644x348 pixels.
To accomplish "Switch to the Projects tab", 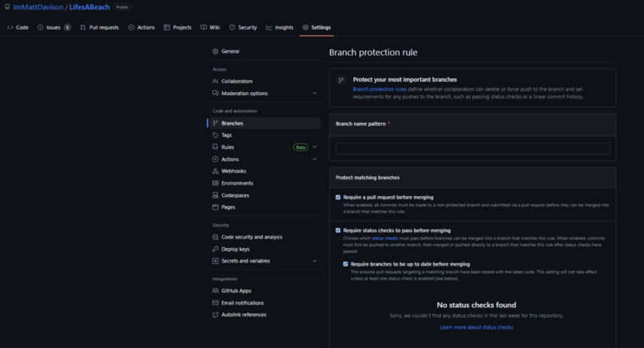I will pos(178,27).
